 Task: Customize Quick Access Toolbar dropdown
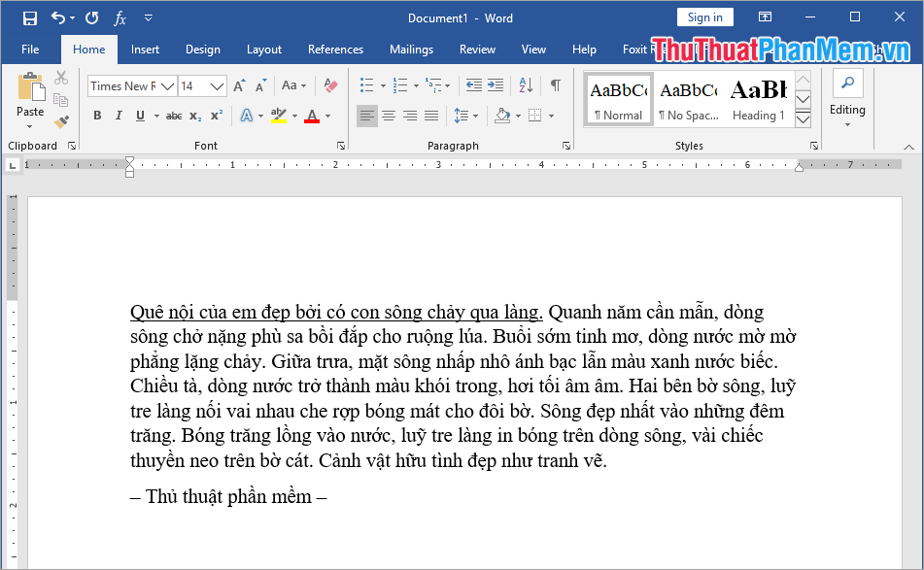click(x=149, y=18)
